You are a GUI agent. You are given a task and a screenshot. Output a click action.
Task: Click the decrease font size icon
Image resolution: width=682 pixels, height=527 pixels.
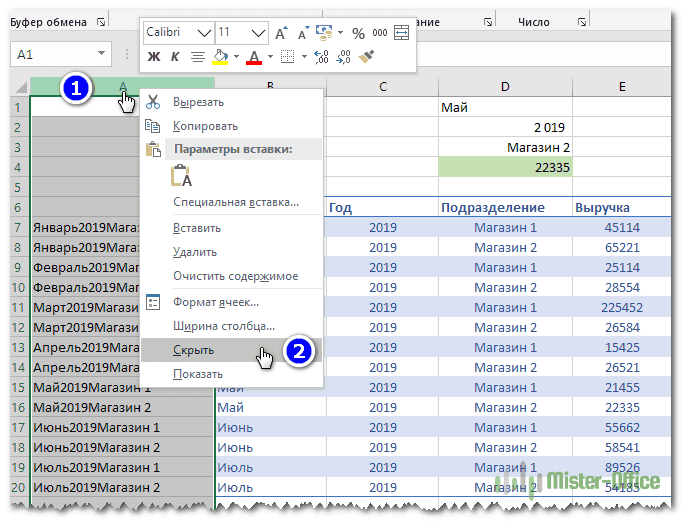click(301, 33)
